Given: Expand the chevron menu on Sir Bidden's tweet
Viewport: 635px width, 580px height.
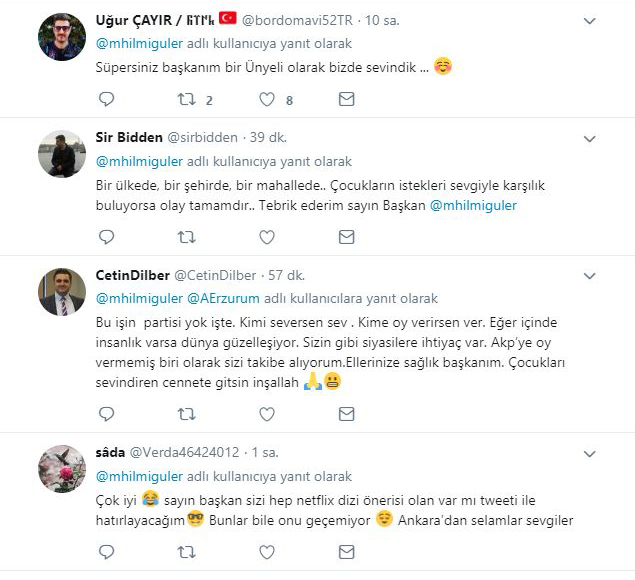Looking at the screenshot, I should [x=590, y=139].
